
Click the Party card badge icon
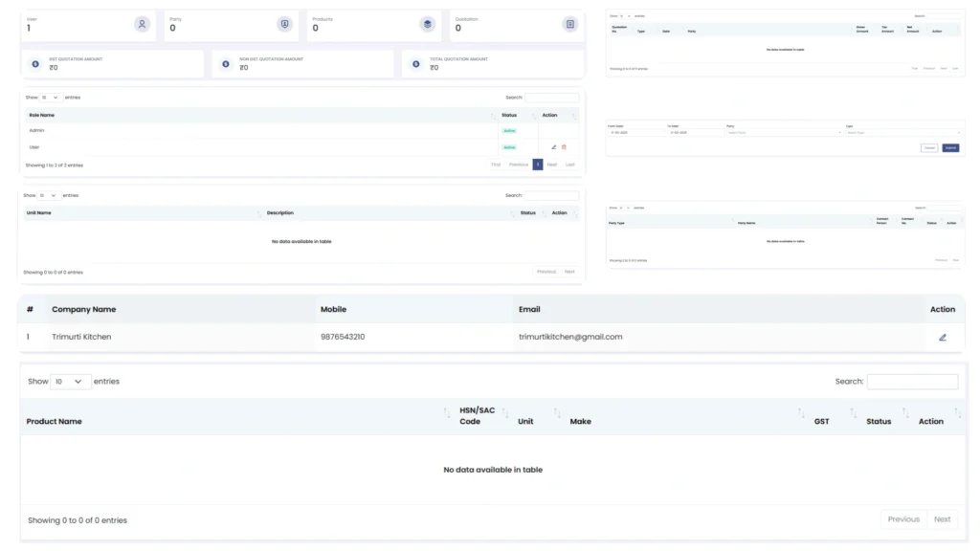pyautogui.click(x=284, y=24)
